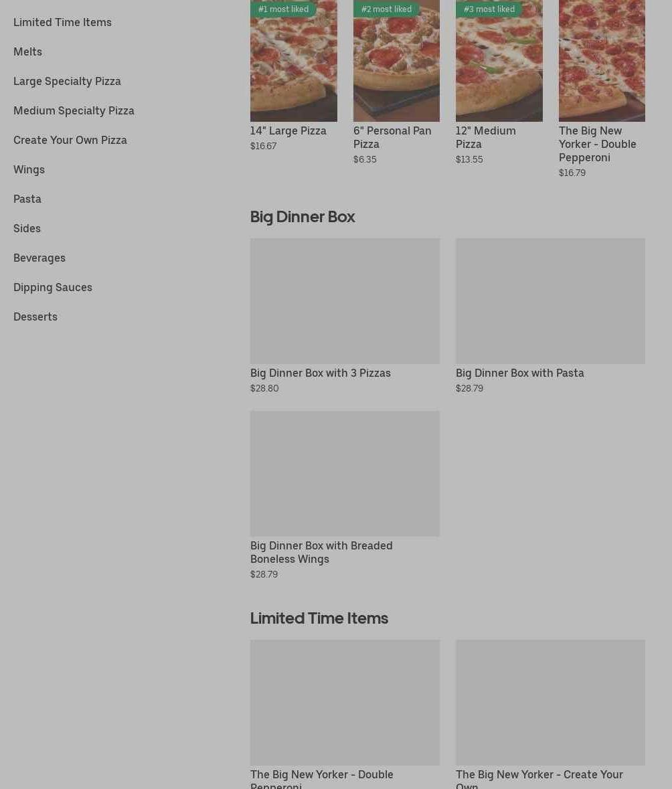Click the 14" Large Pizza photo
The height and width of the screenshot is (789, 672).
293,61
